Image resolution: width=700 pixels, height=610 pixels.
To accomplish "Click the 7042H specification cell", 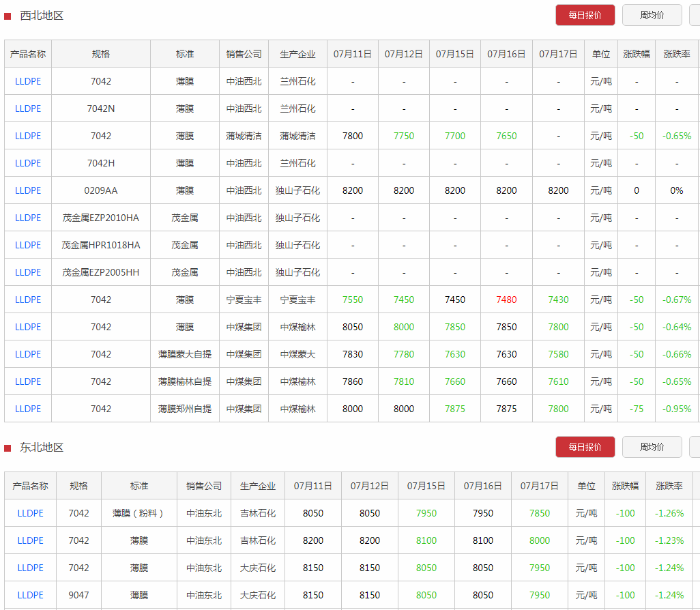I will pos(101,163).
